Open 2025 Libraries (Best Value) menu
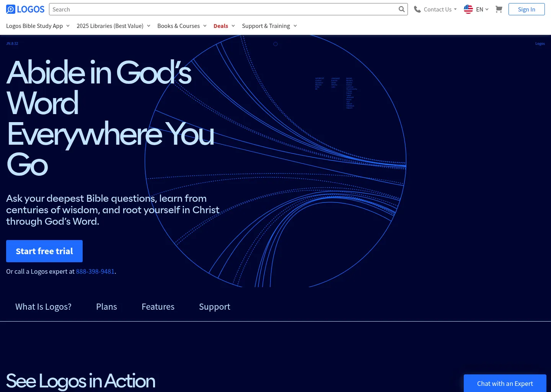Screen dimensions: 551x392 110,26
